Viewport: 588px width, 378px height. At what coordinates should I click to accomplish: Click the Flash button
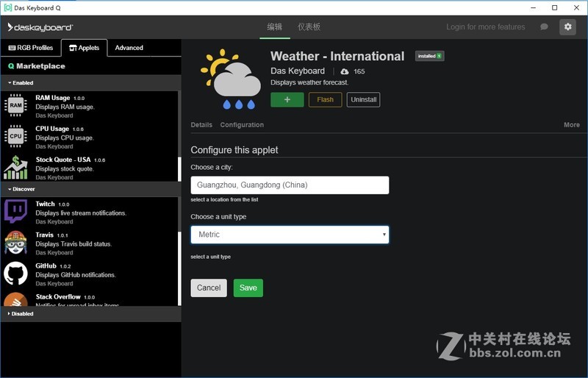coord(325,99)
